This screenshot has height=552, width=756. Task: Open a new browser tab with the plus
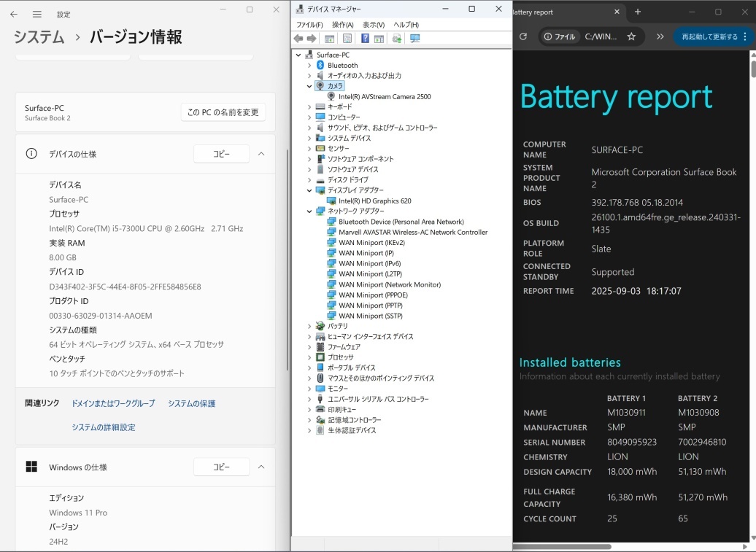coord(638,12)
